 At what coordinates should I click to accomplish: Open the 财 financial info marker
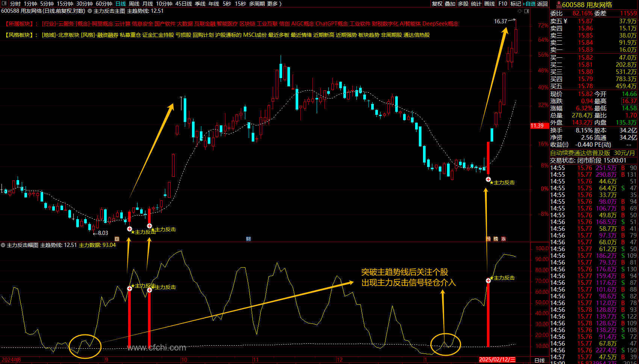click(x=248, y=239)
